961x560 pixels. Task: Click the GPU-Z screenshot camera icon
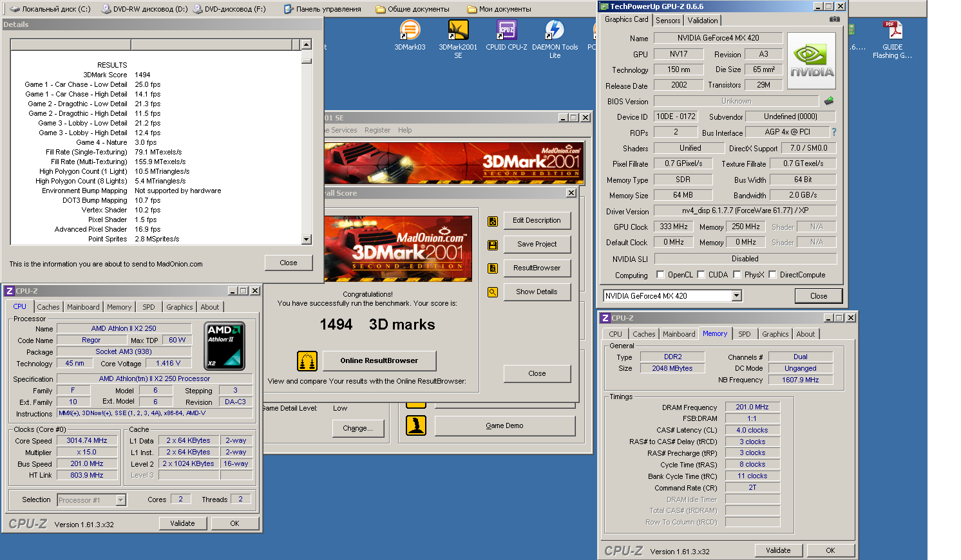(x=834, y=19)
